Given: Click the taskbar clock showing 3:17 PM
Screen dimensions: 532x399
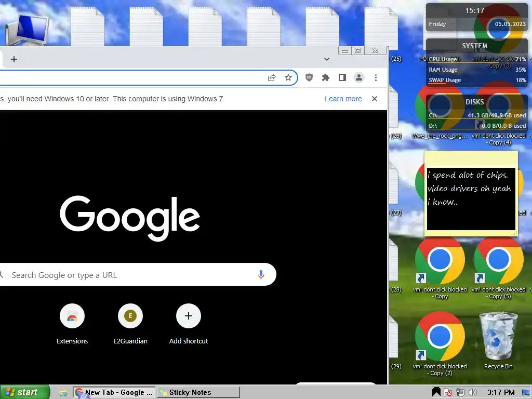Looking at the screenshot, I should pos(500,392).
